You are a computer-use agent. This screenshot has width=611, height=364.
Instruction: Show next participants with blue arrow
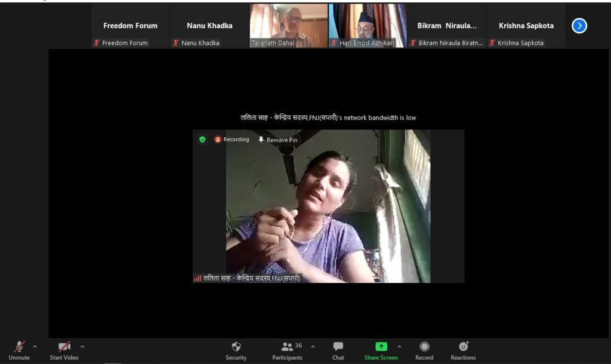pyautogui.click(x=579, y=26)
